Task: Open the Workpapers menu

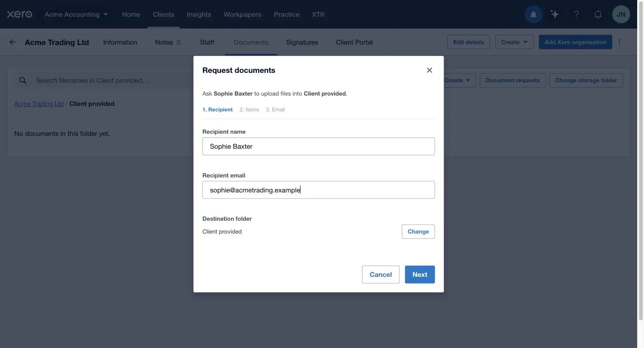Action: pyautogui.click(x=242, y=15)
